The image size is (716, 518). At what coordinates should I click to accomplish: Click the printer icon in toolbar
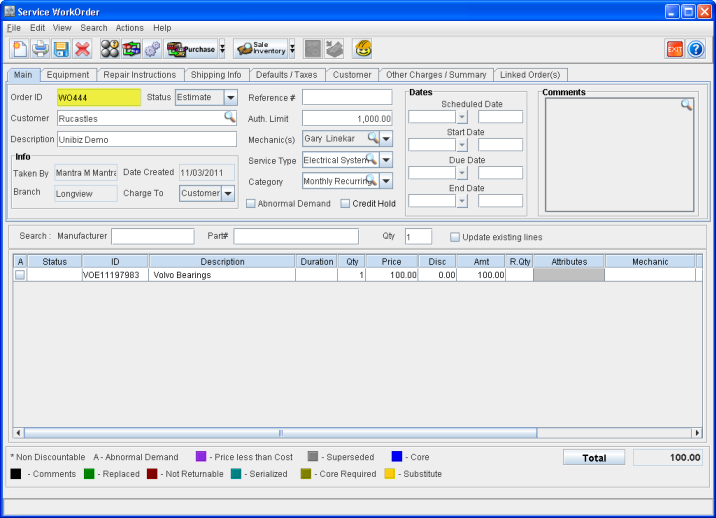pos(40,49)
